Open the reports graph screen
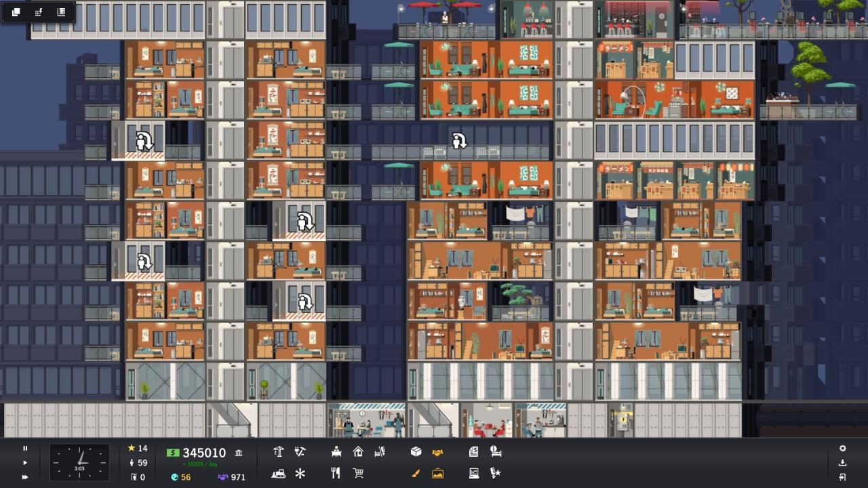868x488 pixels. [x=473, y=473]
